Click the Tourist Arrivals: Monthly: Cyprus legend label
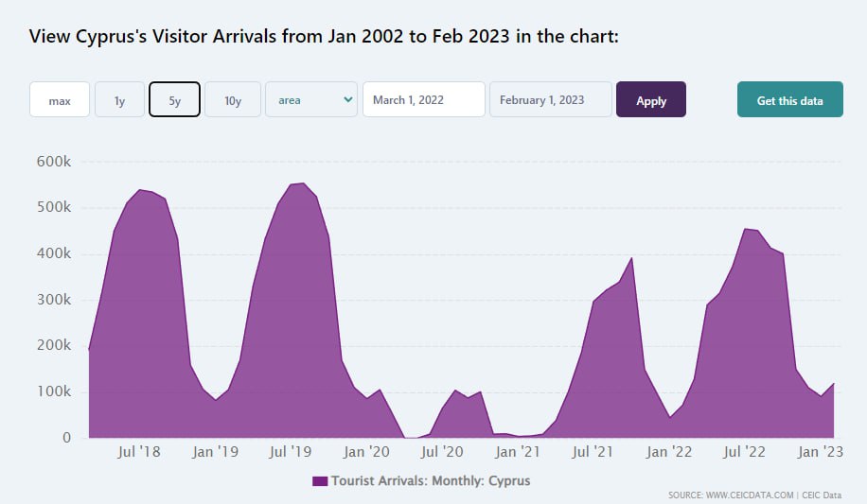Viewport: 867px width, 504px height. (431, 481)
